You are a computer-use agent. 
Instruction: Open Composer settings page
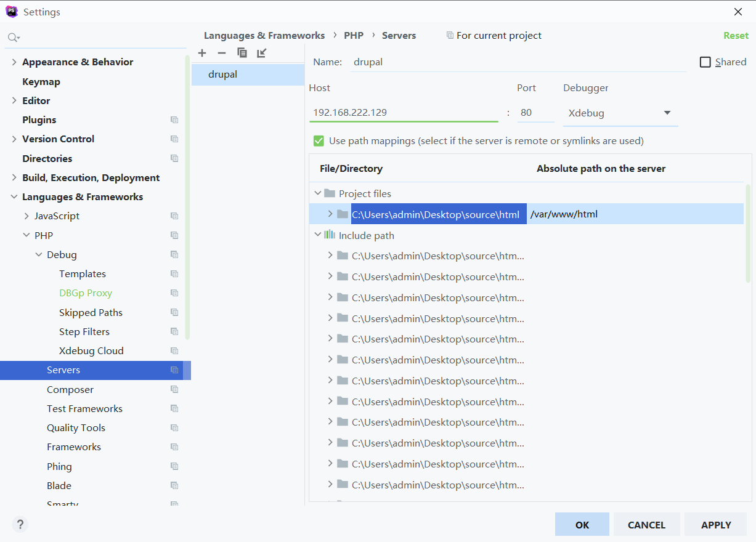pos(70,389)
